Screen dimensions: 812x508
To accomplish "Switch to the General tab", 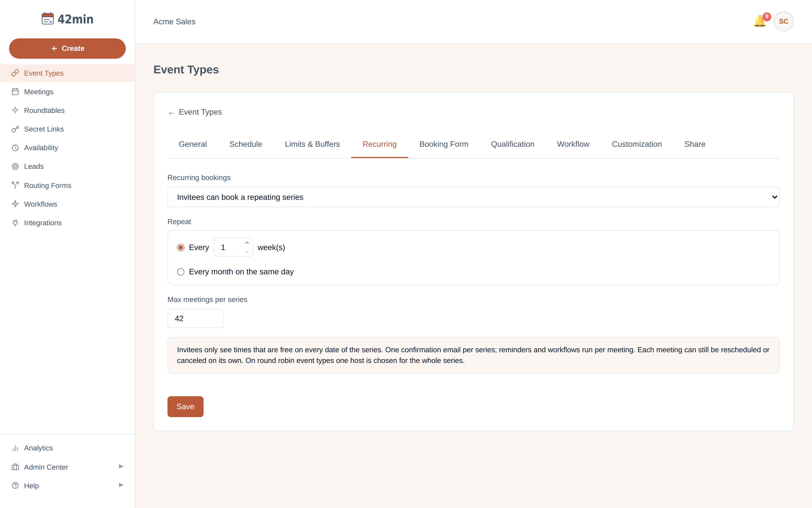I will point(193,144).
